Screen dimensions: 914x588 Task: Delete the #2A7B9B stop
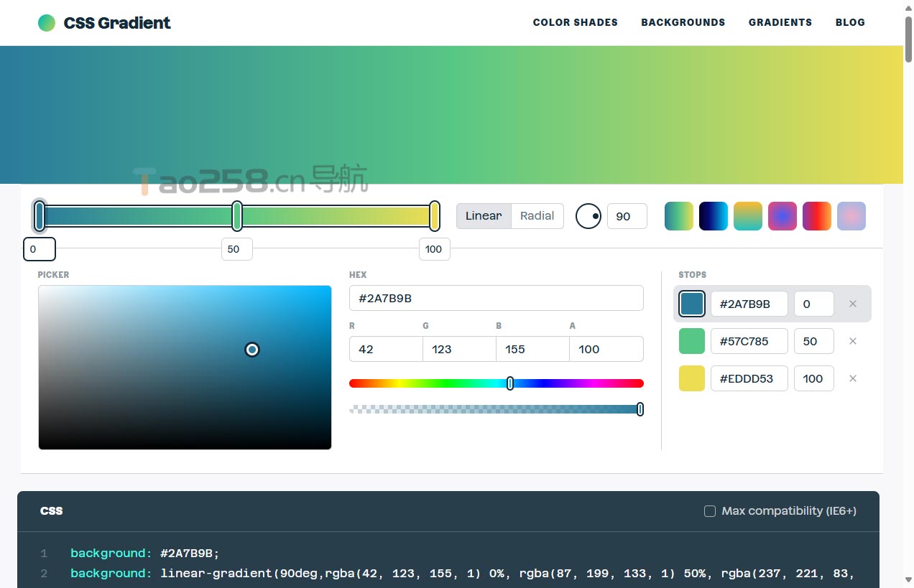(853, 304)
